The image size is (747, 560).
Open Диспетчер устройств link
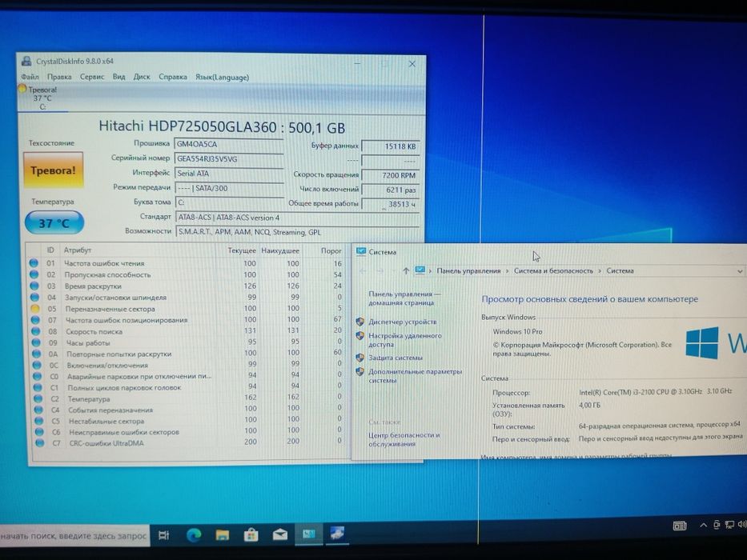pos(403,322)
